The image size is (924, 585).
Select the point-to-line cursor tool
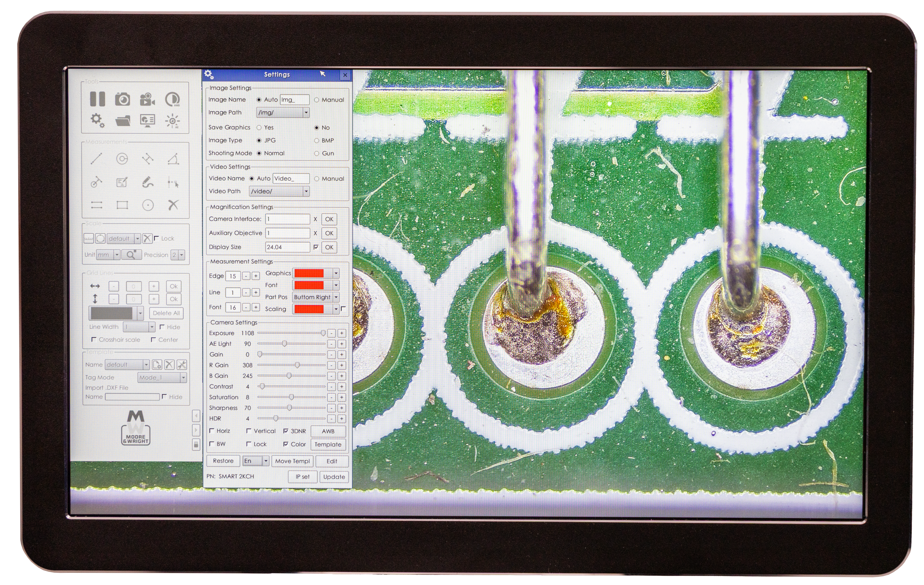click(173, 182)
